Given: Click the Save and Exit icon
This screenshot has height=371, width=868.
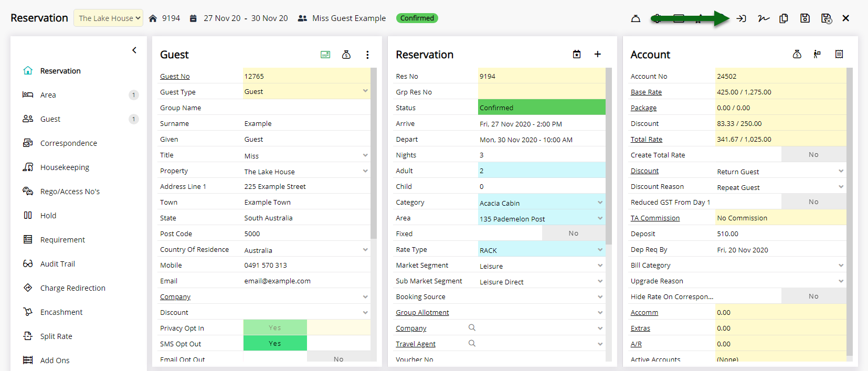Looking at the screenshot, I should [x=827, y=18].
